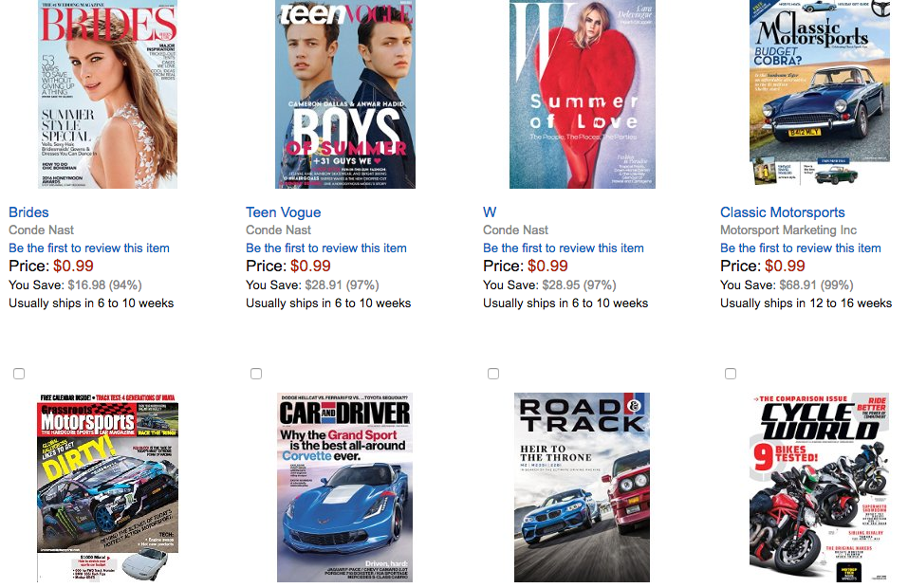Tick the checkbox above Car and Driver
This screenshot has height=588, width=908.
[x=256, y=374]
